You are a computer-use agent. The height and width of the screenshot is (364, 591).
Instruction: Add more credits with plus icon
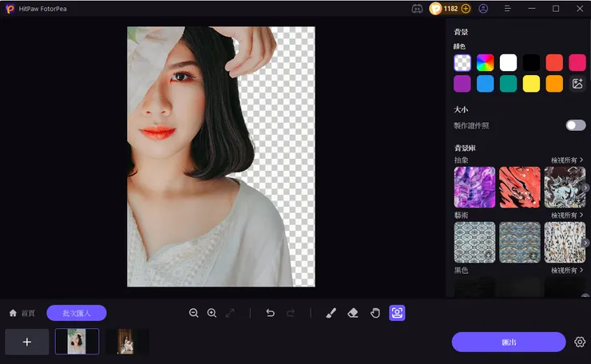(x=466, y=9)
